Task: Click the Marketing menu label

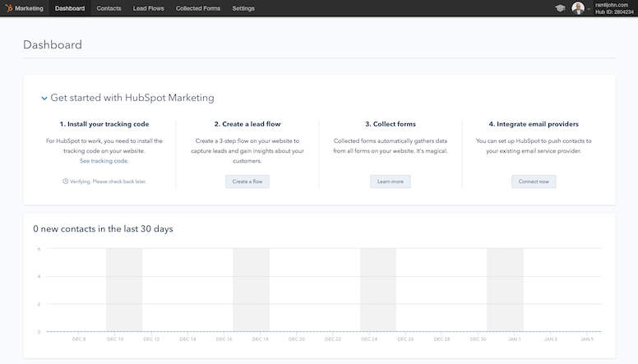Action: tap(29, 8)
